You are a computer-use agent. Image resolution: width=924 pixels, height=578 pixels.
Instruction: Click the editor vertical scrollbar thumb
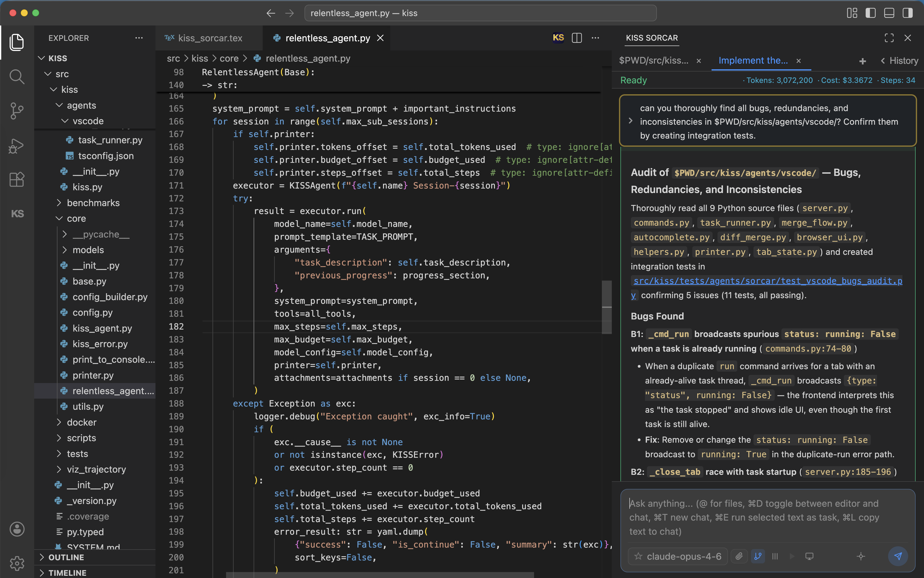[607, 307]
